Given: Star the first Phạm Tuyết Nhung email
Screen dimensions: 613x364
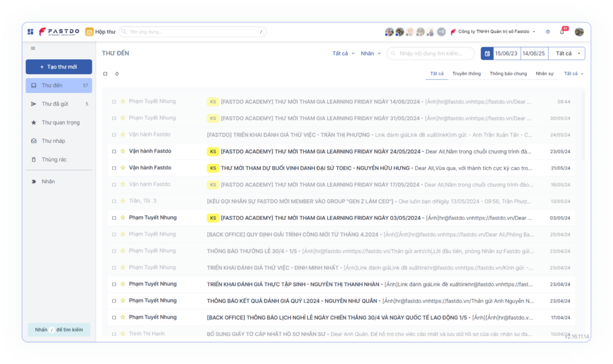Looking at the screenshot, I should pyautogui.click(x=123, y=102).
